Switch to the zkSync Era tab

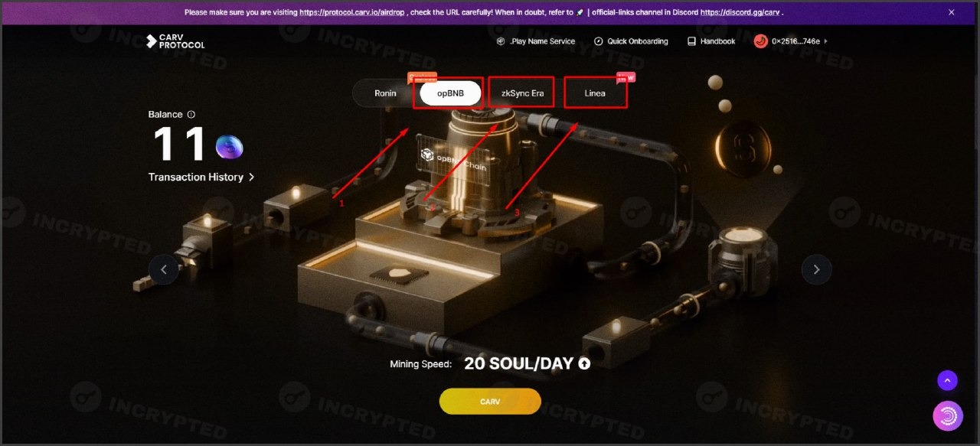tap(522, 93)
